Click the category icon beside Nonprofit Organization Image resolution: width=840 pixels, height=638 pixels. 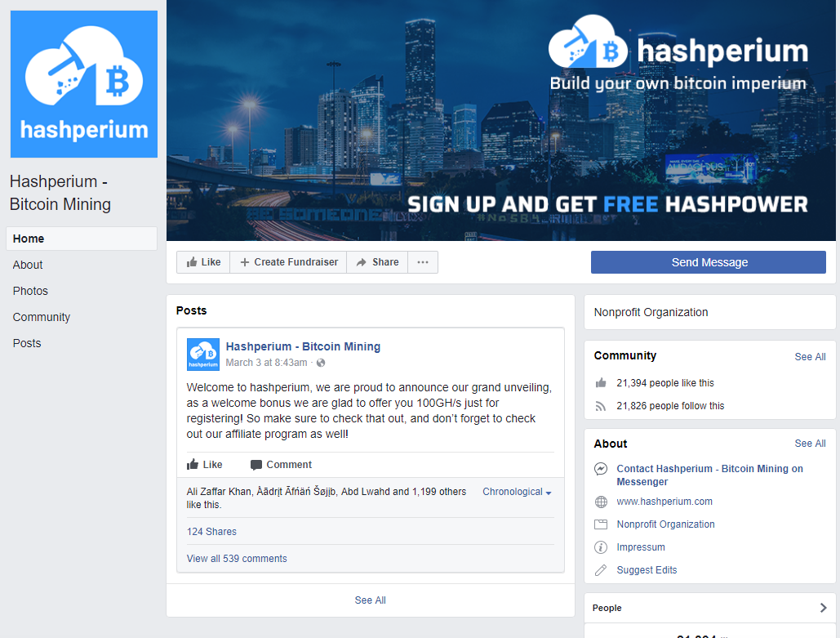(601, 525)
